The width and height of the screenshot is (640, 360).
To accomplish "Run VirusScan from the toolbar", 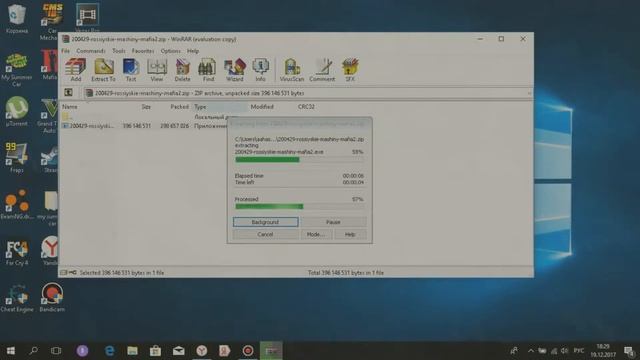I will tap(291, 70).
